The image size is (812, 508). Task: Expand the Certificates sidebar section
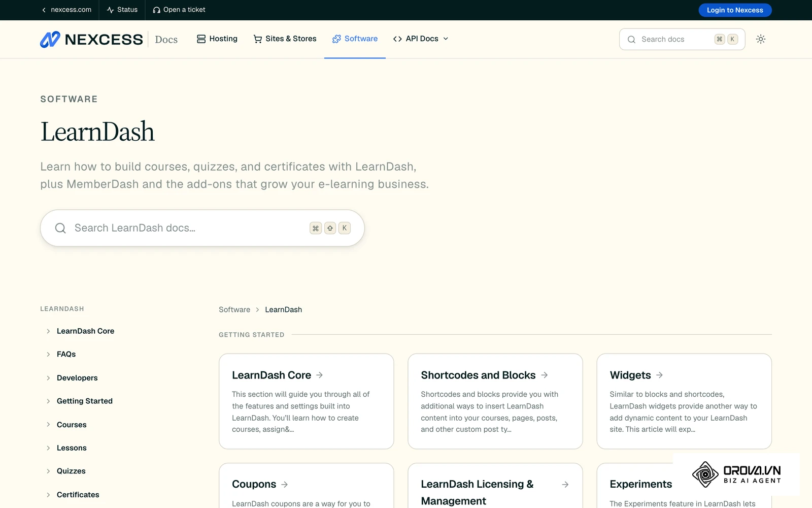pos(48,495)
